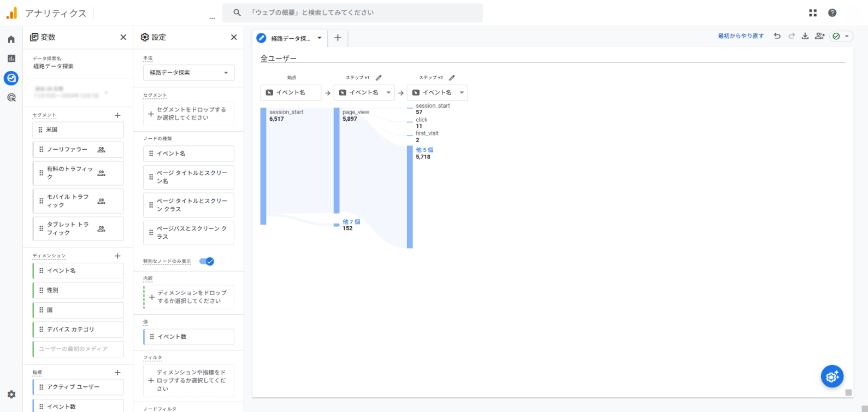Viewport: 868px width, 412px height.
Task: Add a new tab with plus icon
Action: click(x=338, y=38)
